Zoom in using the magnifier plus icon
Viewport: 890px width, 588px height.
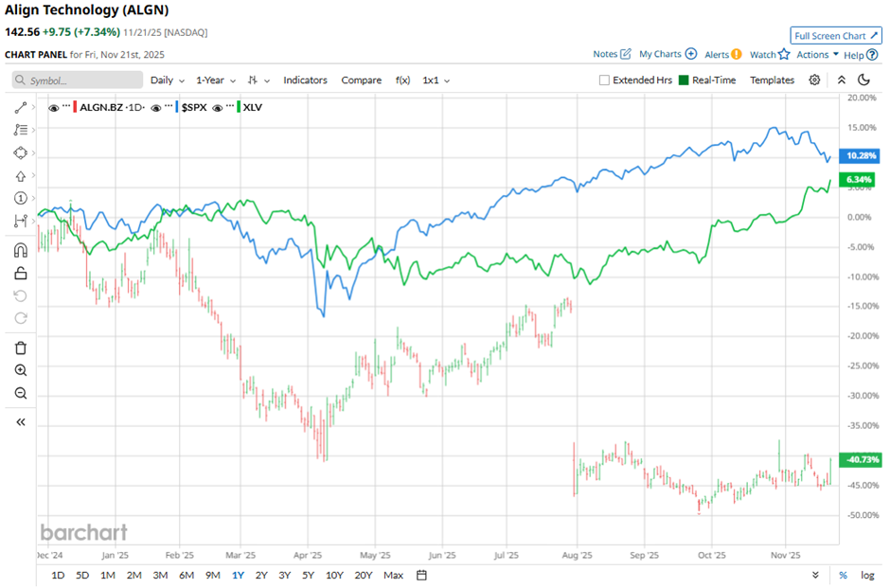coord(21,370)
